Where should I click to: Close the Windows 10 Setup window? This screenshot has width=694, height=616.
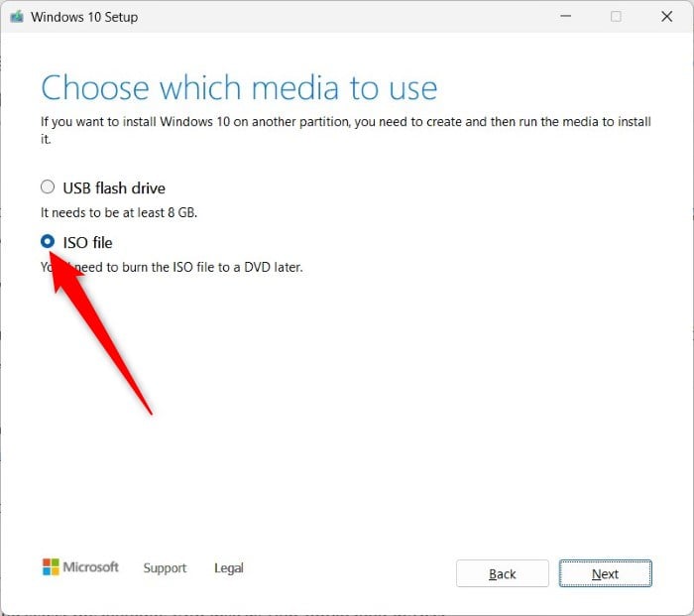coord(666,17)
